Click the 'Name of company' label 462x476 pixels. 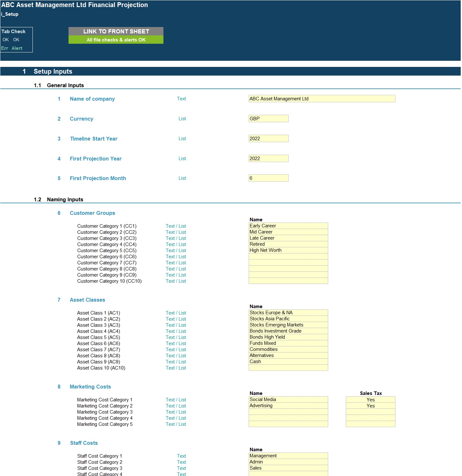click(x=92, y=99)
